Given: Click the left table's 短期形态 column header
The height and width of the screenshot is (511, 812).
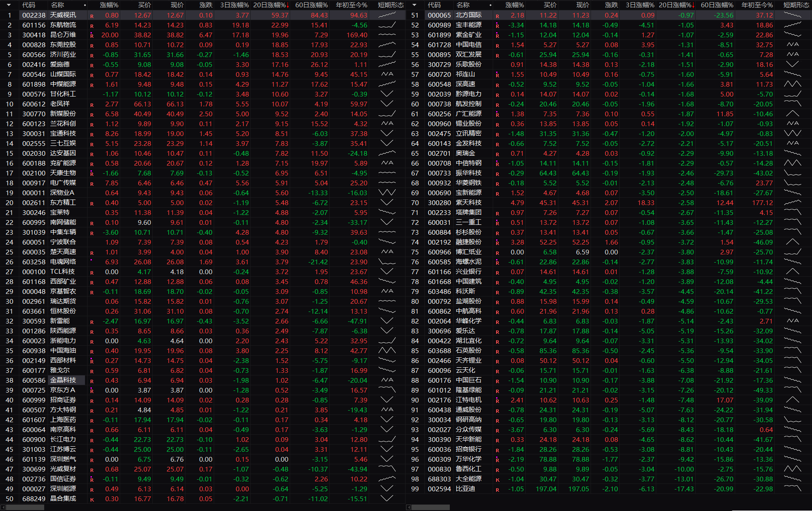Looking at the screenshot, I should (391, 5).
